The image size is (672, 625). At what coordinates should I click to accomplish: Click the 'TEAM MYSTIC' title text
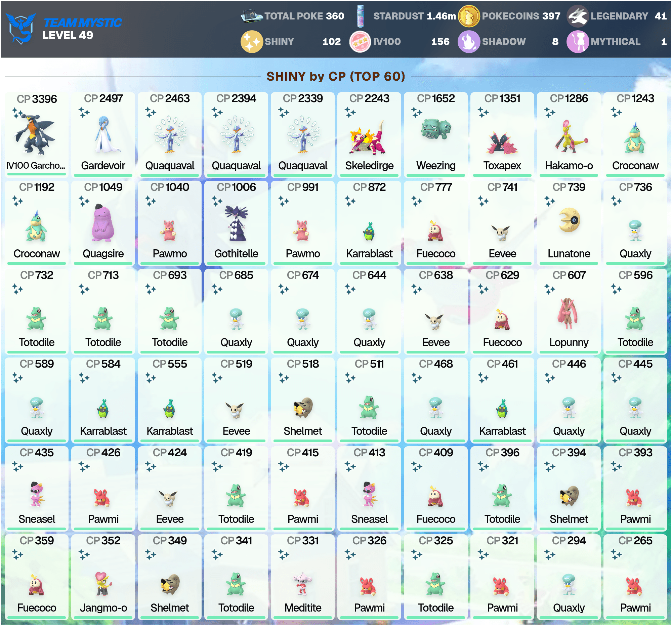[82, 23]
